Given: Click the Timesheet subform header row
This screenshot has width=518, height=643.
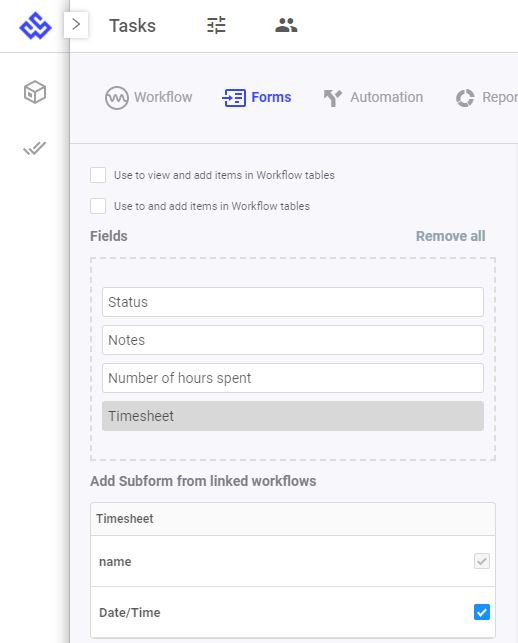Looking at the screenshot, I should click(293, 519).
